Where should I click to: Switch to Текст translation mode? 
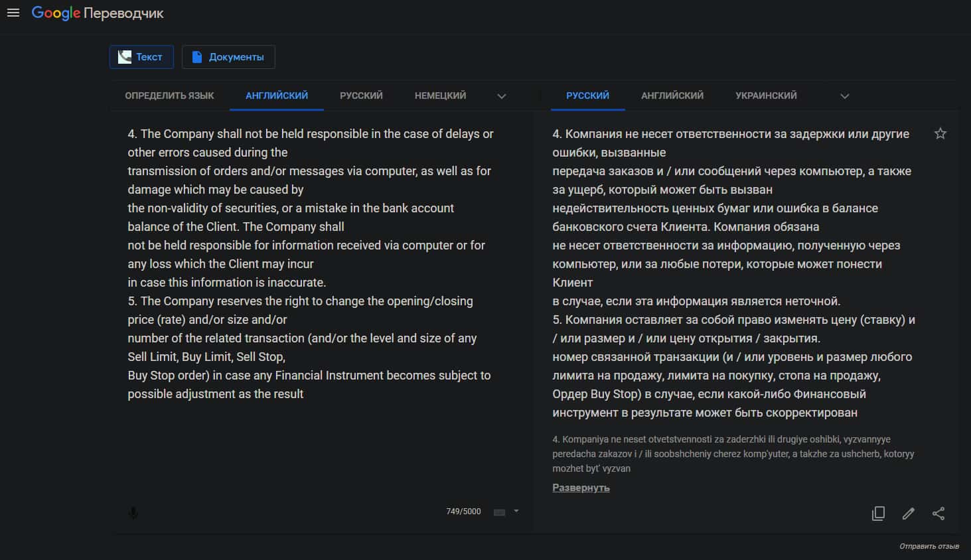tap(141, 57)
